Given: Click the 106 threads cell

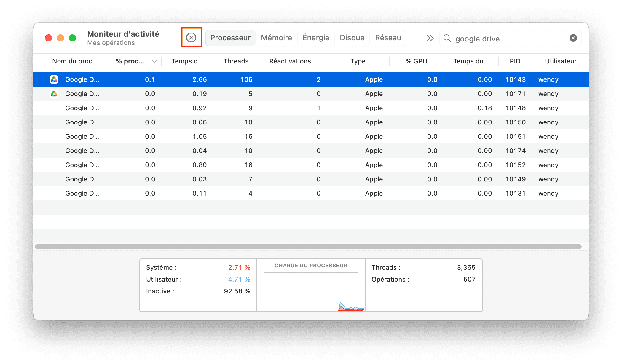Looking at the screenshot, I should pyautogui.click(x=246, y=79).
